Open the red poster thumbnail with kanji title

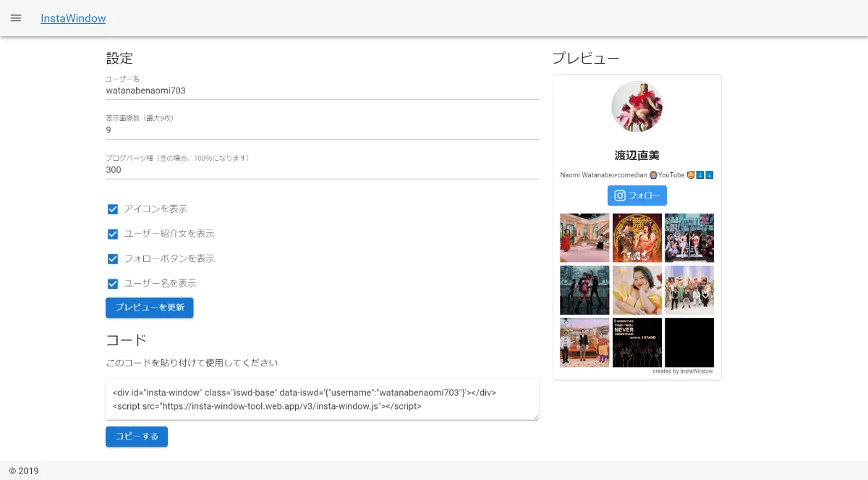pyautogui.click(x=637, y=237)
